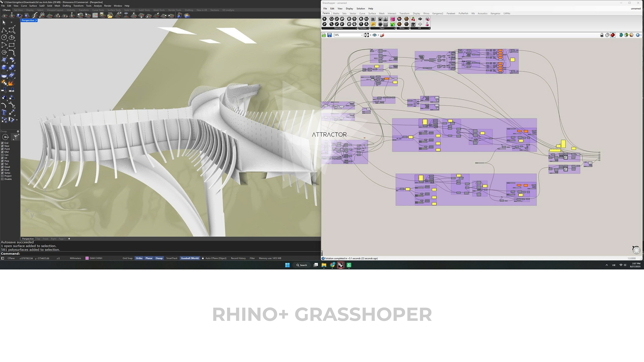
Task: Click the DAM CHINH layer colour swatch
Action: pos(87,258)
